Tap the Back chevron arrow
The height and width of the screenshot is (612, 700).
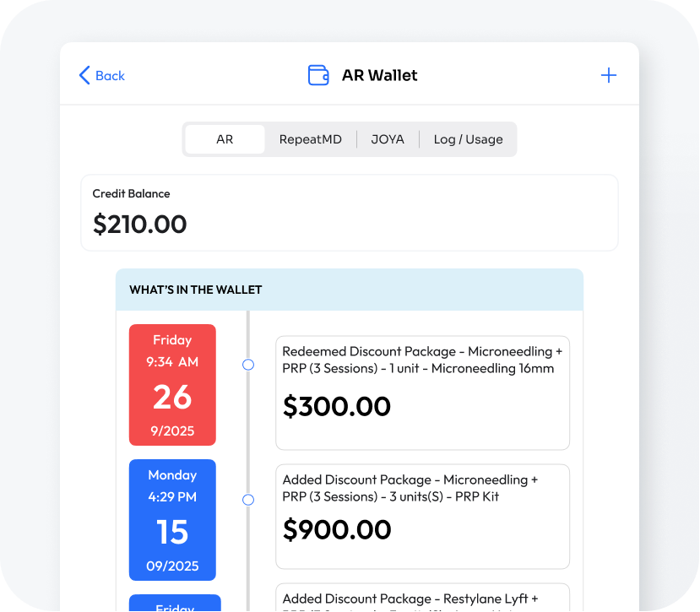point(84,75)
